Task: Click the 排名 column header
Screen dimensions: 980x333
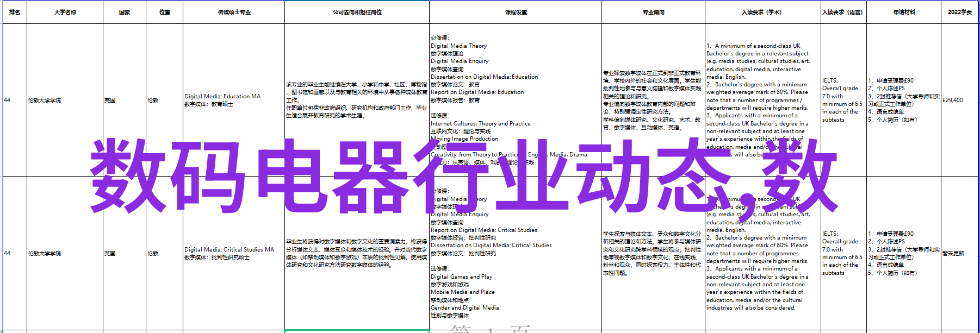Action: click(15, 12)
